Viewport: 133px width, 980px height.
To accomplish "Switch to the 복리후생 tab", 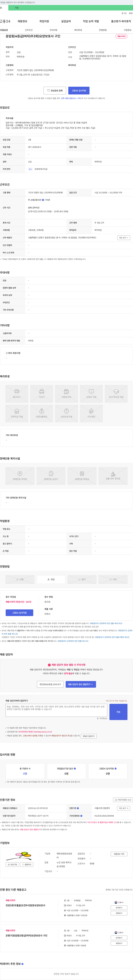I will point(78,30).
